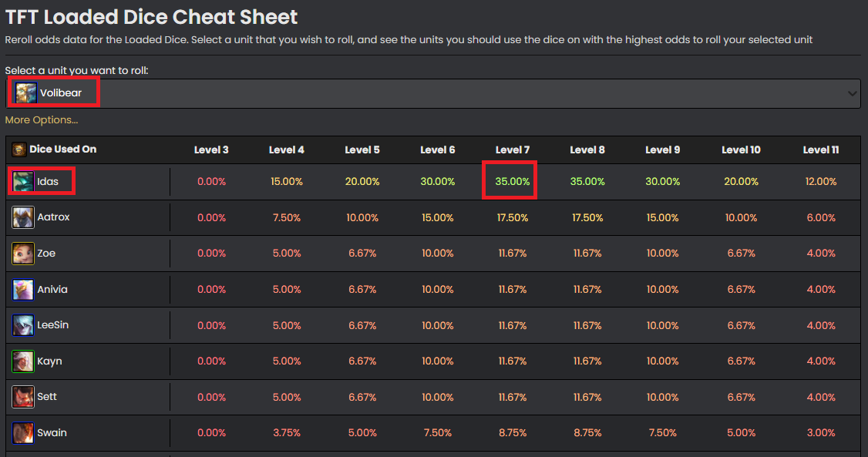The width and height of the screenshot is (868, 457).
Task: Click the Level 3 column header
Action: click(x=211, y=150)
